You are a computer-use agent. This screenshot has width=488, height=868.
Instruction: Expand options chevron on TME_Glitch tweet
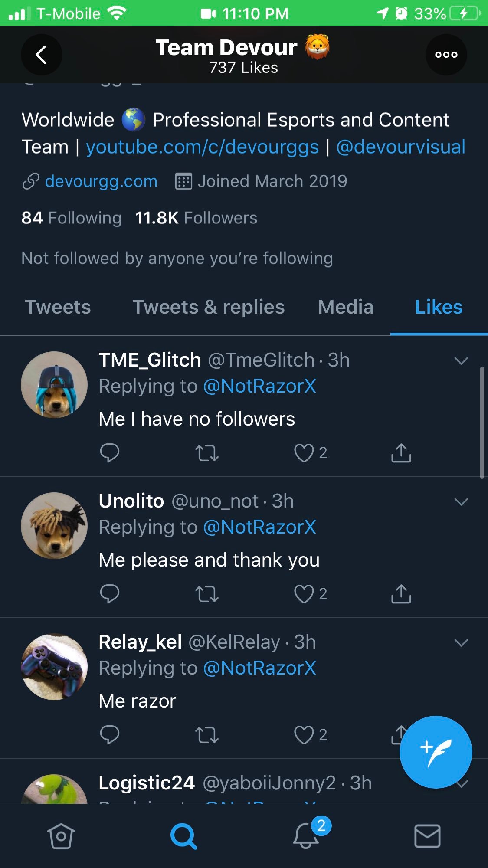tap(461, 360)
